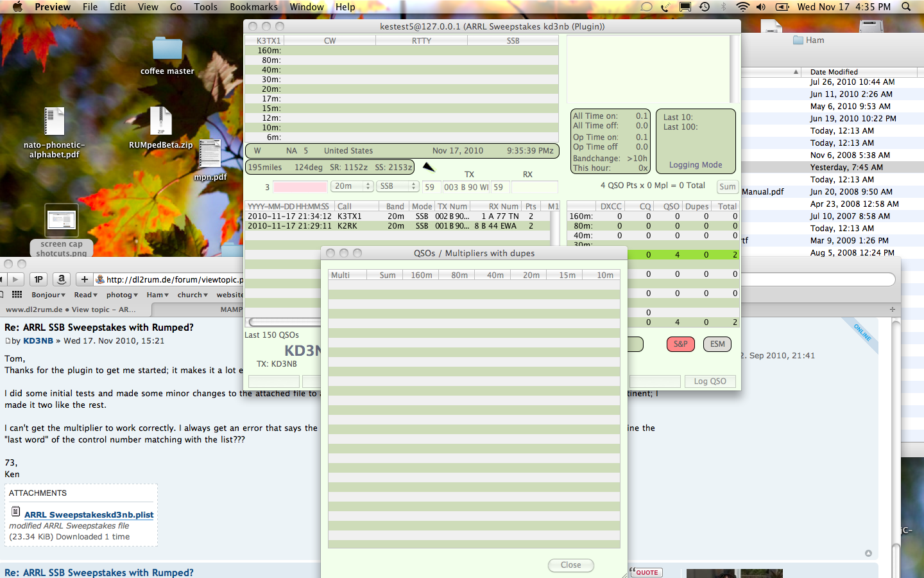Click the 1Password toolbar button
924x578 pixels.
[x=38, y=279]
